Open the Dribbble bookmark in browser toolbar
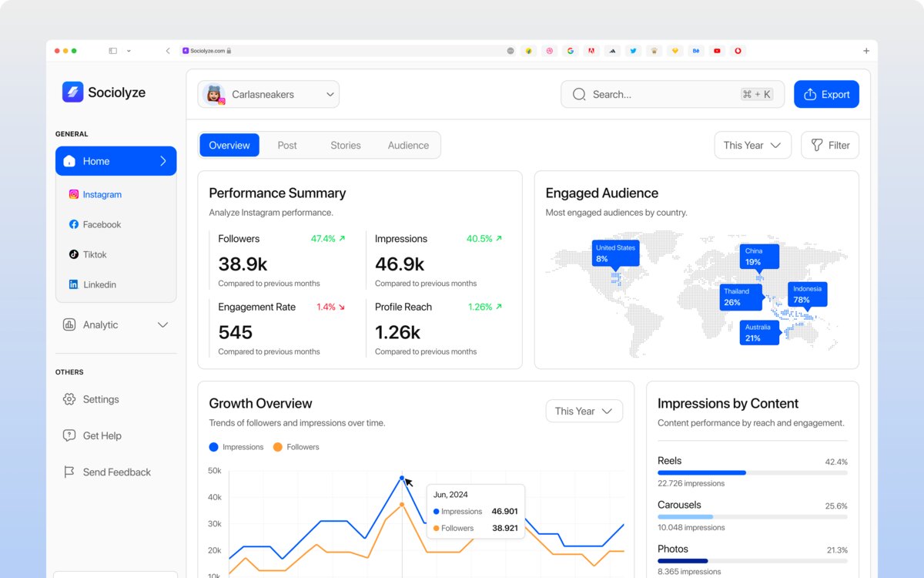This screenshot has width=924, height=578. pyautogui.click(x=550, y=51)
